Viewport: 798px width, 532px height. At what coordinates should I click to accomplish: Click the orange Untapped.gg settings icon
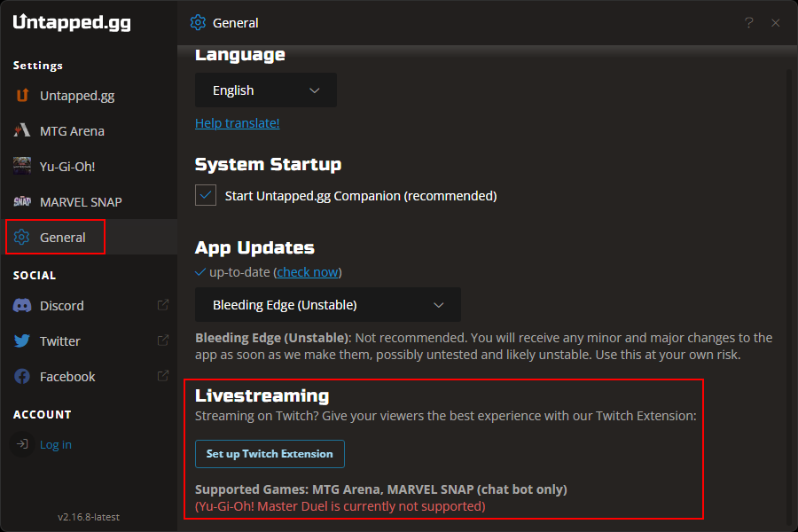[22, 95]
